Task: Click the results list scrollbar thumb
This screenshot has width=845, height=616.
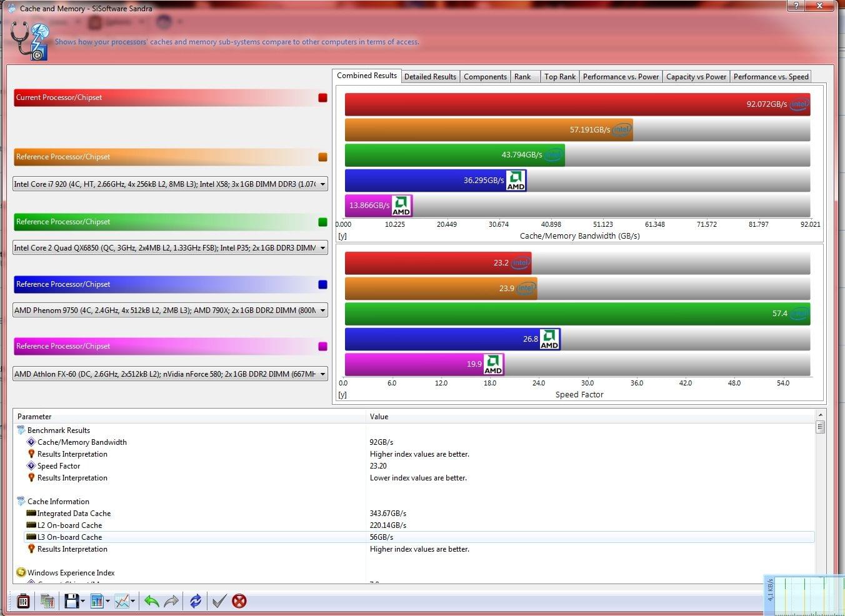Action: tap(820, 427)
